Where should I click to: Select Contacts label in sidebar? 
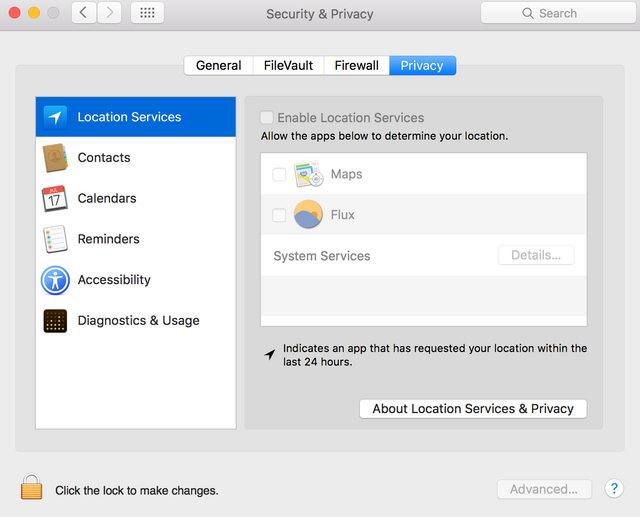pyautogui.click(x=104, y=158)
